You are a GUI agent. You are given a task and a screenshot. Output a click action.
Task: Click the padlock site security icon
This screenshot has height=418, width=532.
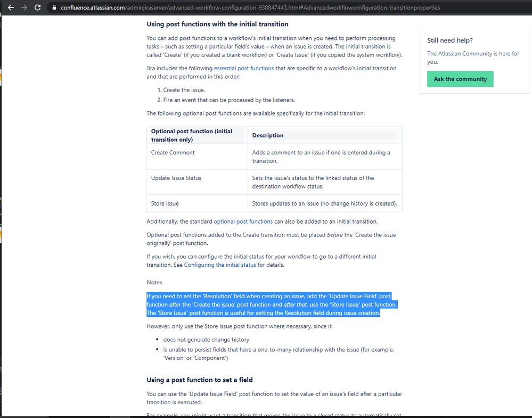click(54, 7)
